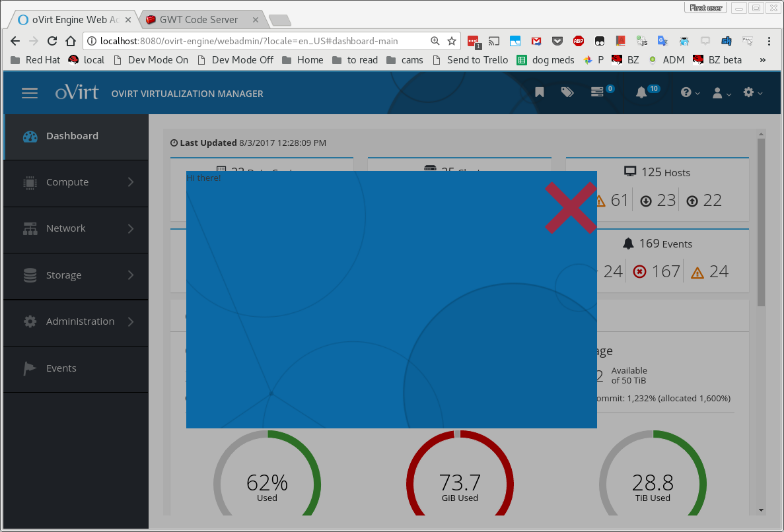784x532 pixels.
Task: Open the bookmarks icon in header
Action: coord(540,93)
